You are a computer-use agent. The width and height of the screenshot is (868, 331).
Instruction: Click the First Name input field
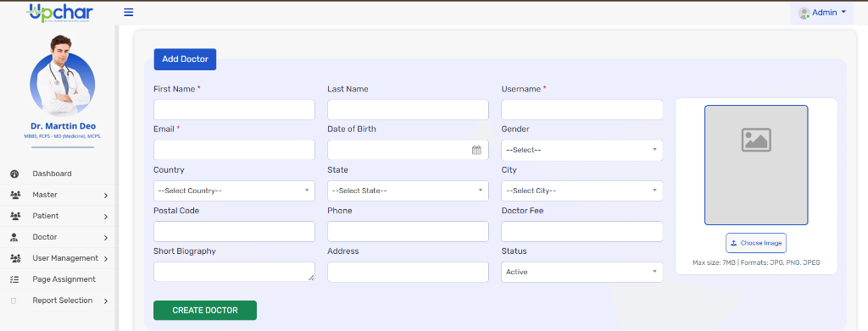click(234, 109)
